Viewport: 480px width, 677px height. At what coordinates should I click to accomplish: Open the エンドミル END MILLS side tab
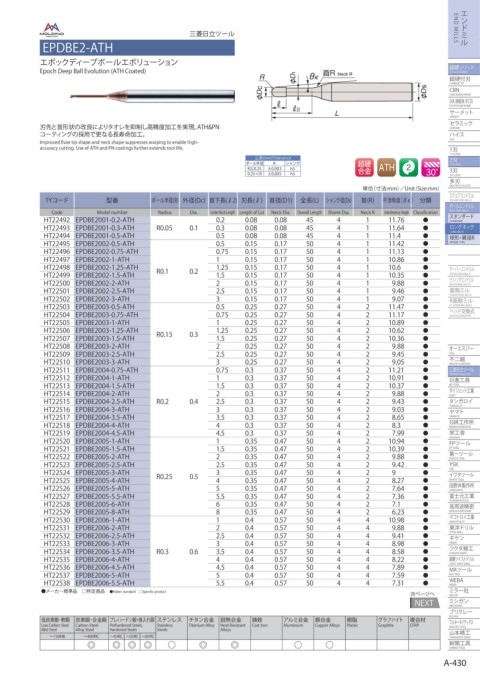pyautogui.click(x=464, y=28)
